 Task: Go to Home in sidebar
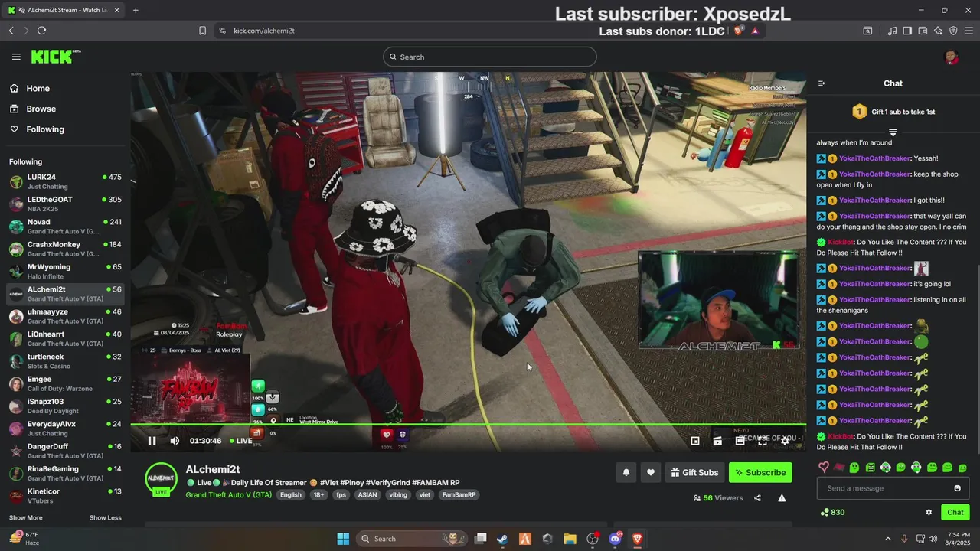click(x=31, y=89)
